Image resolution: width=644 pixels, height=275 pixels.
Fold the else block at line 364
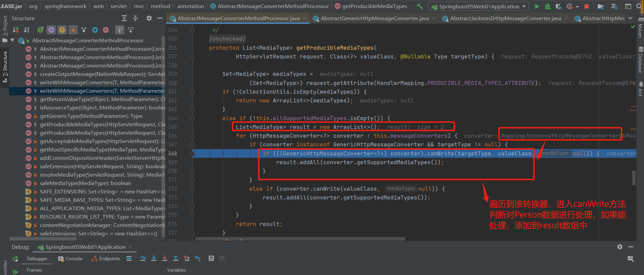[192, 118]
